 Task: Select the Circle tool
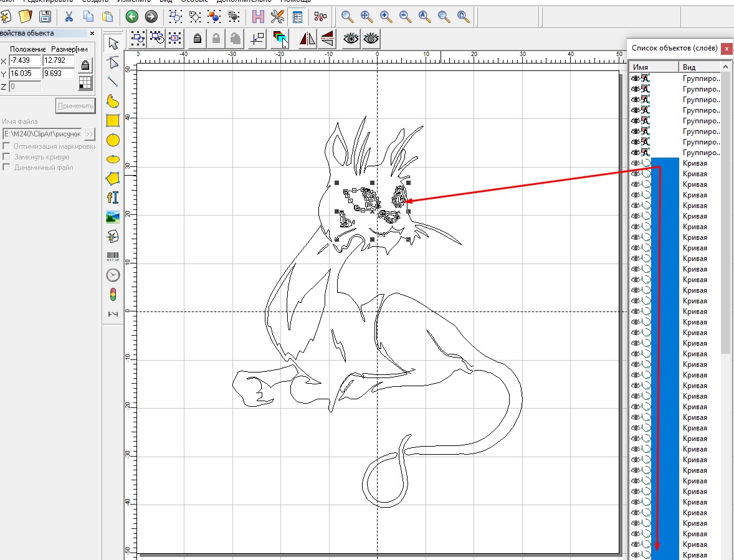point(113,140)
